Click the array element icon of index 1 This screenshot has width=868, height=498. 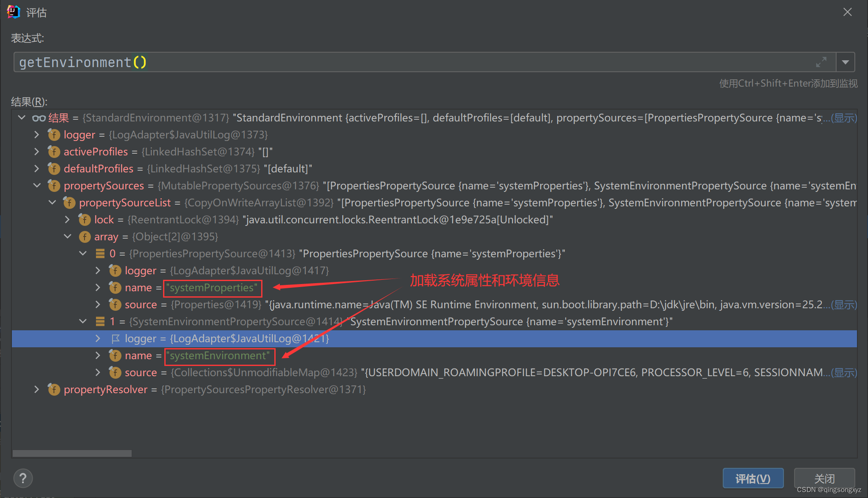pyautogui.click(x=100, y=321)
